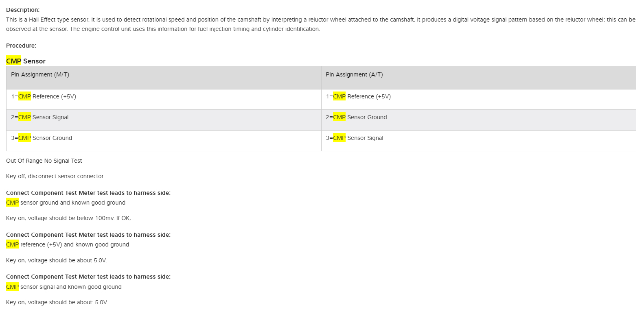644x314 pixels.
Task: Click the 'voltage should be below 100mv' line
Action: 68,218
